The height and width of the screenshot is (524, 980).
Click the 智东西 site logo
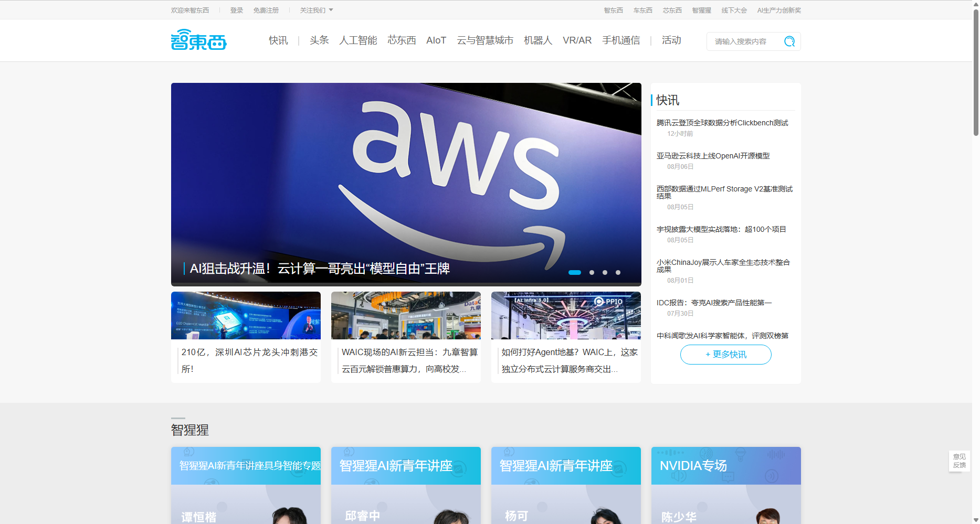(198, 40)
